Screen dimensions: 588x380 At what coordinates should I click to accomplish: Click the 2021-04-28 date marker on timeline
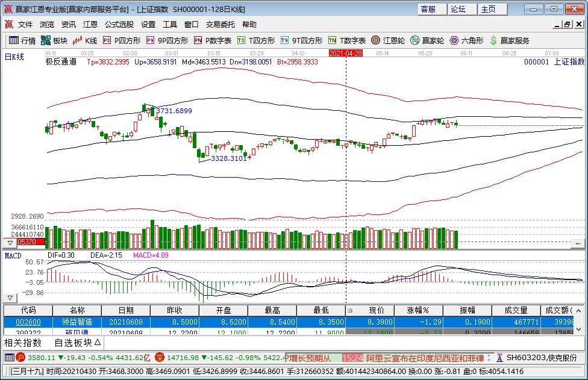pos(345,53)
